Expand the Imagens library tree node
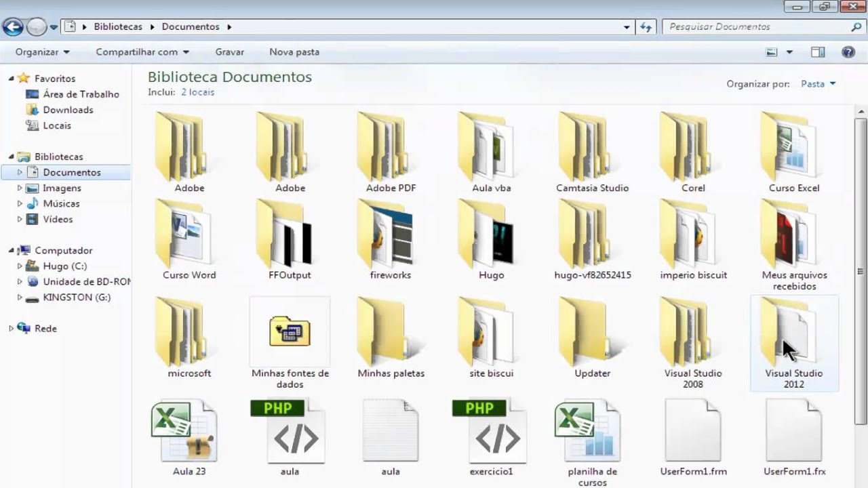868x488 pixels. click(x=20, y=188)
